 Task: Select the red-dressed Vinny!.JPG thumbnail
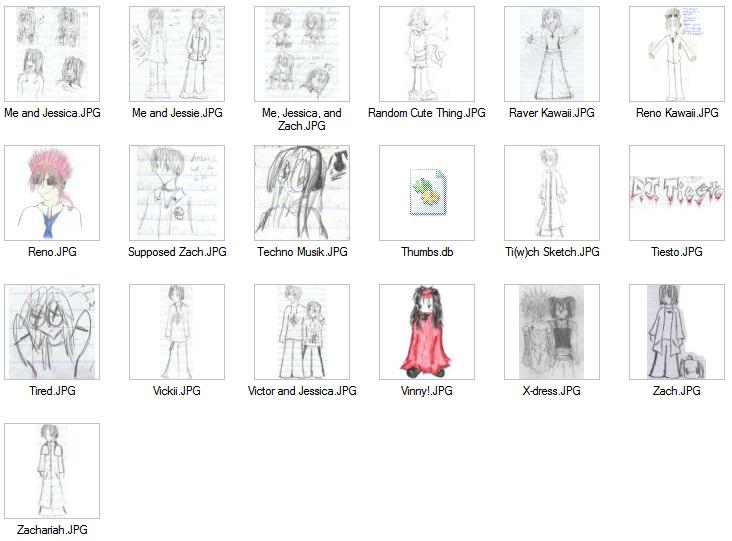(427, 332)
